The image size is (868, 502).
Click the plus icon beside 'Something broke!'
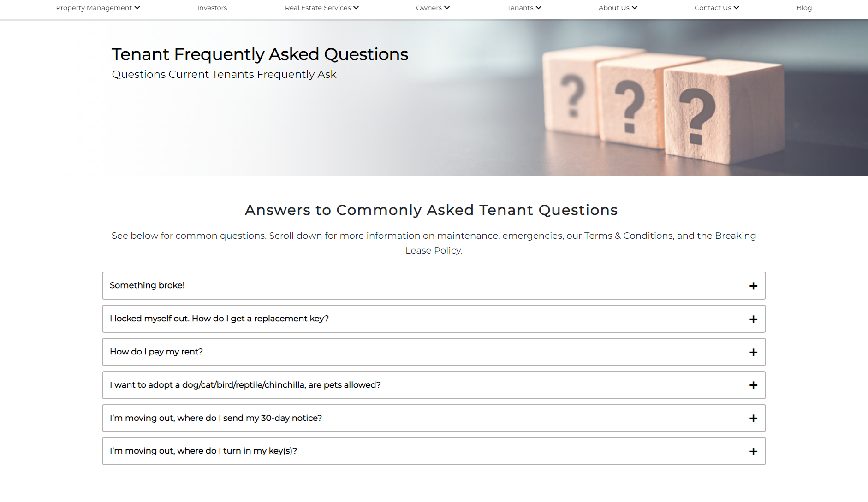753,286
